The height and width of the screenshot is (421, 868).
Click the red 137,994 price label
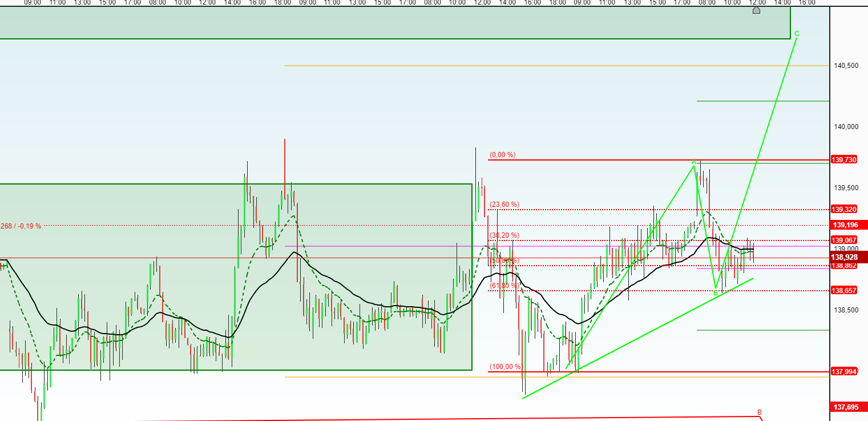click(x=844, y=372)
